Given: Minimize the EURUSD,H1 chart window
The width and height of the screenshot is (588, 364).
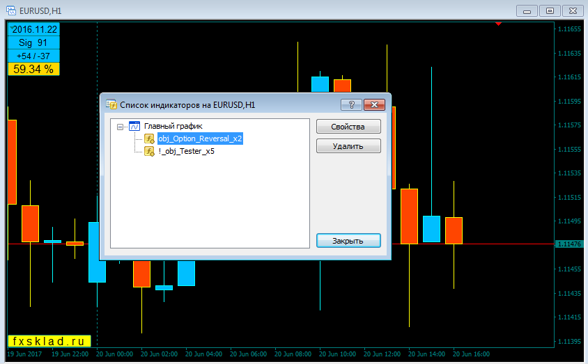Looking at the screenshot, I should coord(527,11).
